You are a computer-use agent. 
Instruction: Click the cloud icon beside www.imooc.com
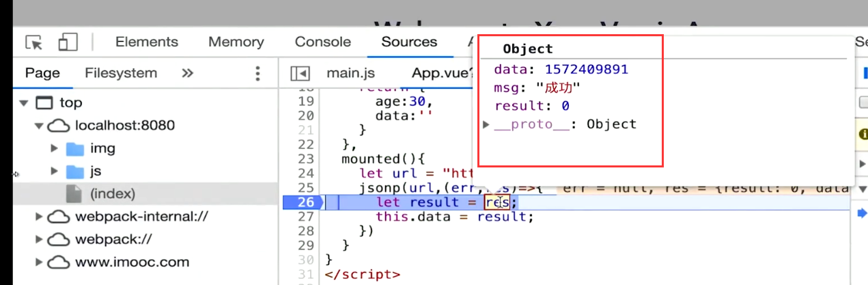[x=59, y=262]
